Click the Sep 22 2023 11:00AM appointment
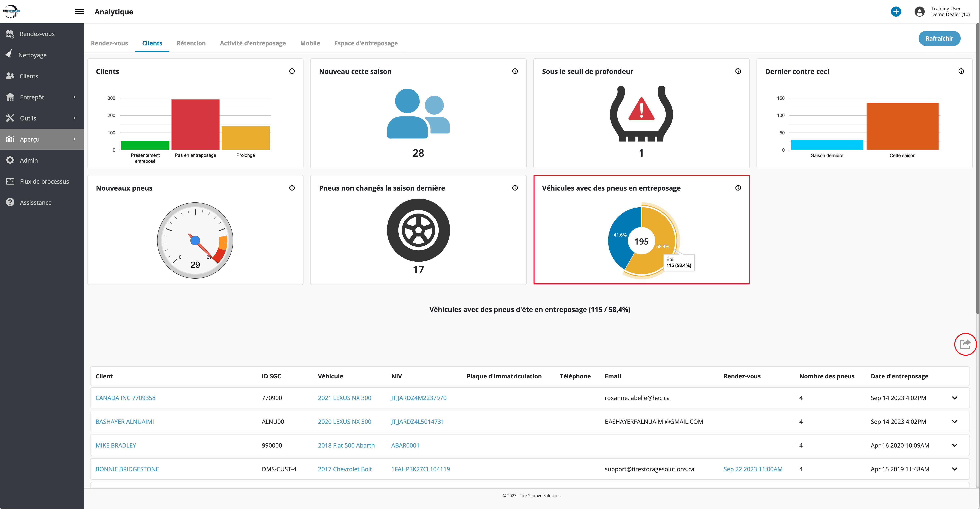Image resolution: width=980 pixels, height=509 pixels. pyautogui.click(x=752, y=469)
